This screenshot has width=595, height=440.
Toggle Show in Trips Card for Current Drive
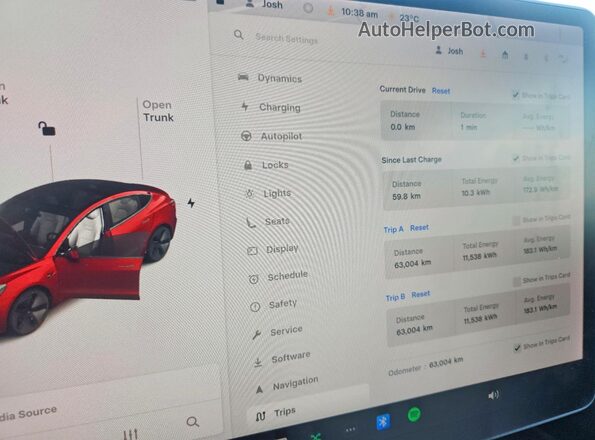515,94
